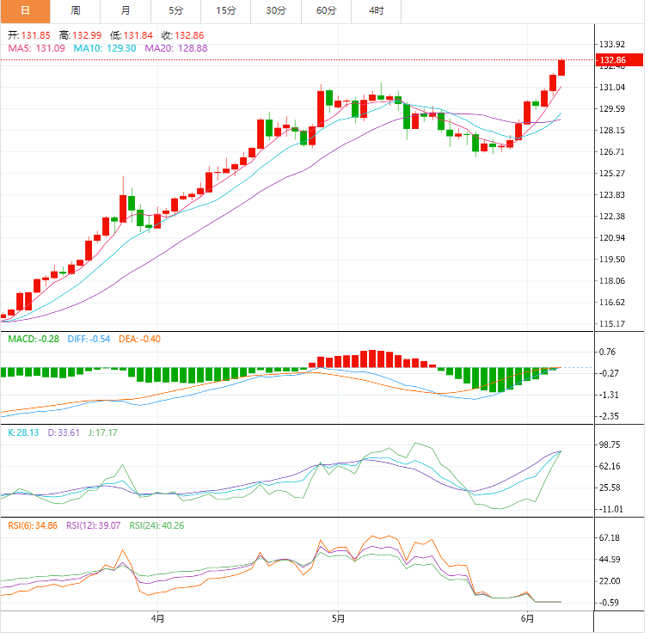Click the MACD: -0.28 indicator label
Screen dimensions: 650x644
tap(34, 339)
